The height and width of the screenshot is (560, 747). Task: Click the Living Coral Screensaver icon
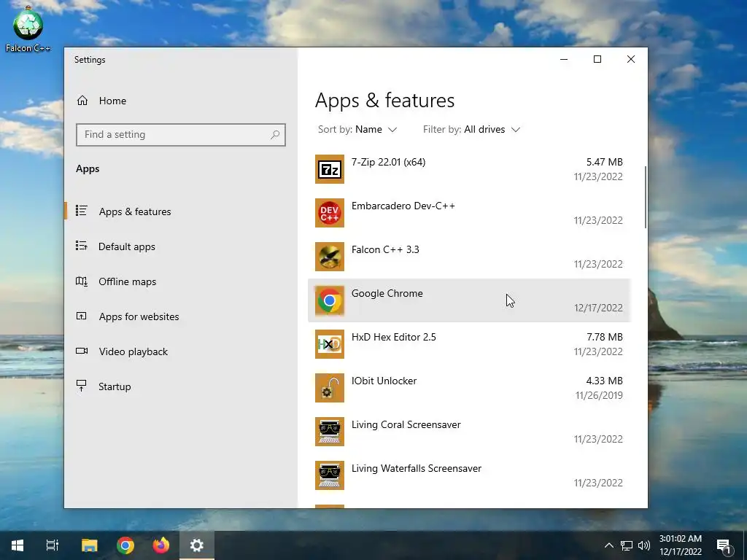330,432
